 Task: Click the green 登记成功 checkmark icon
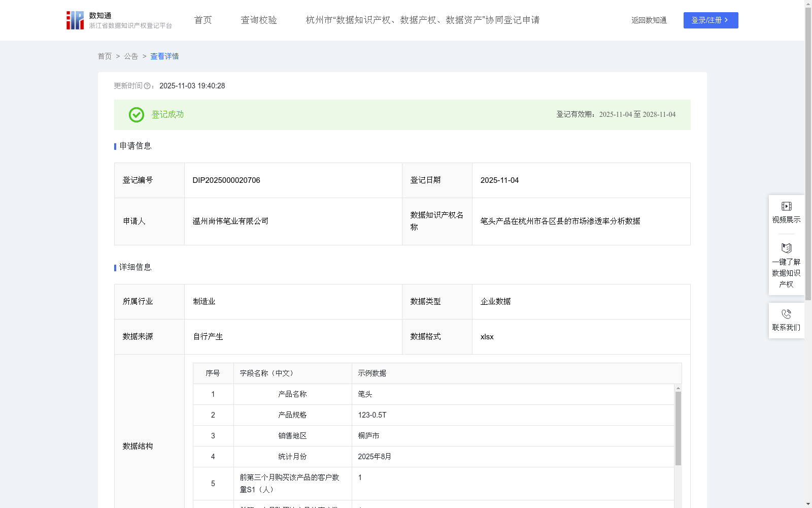136,115
